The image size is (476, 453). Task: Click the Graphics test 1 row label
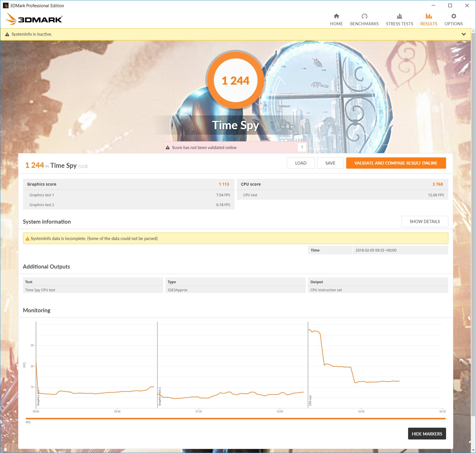pos(42,195)
